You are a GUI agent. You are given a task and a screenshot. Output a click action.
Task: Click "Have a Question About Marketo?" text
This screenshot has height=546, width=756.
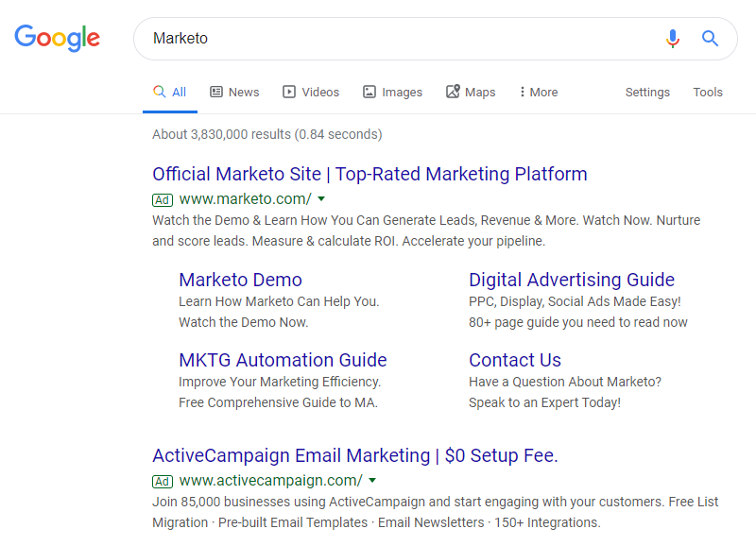tap(565, 383)
